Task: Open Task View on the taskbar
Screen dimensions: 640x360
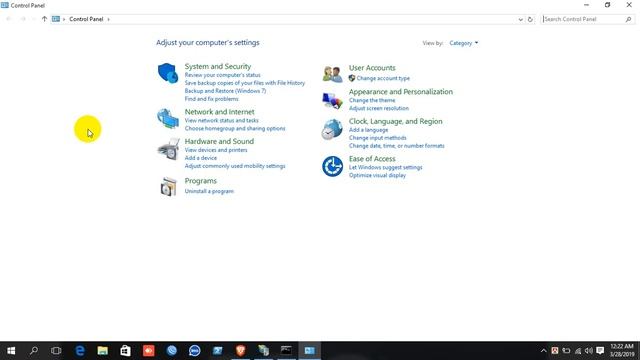Action: click(56, 351)
